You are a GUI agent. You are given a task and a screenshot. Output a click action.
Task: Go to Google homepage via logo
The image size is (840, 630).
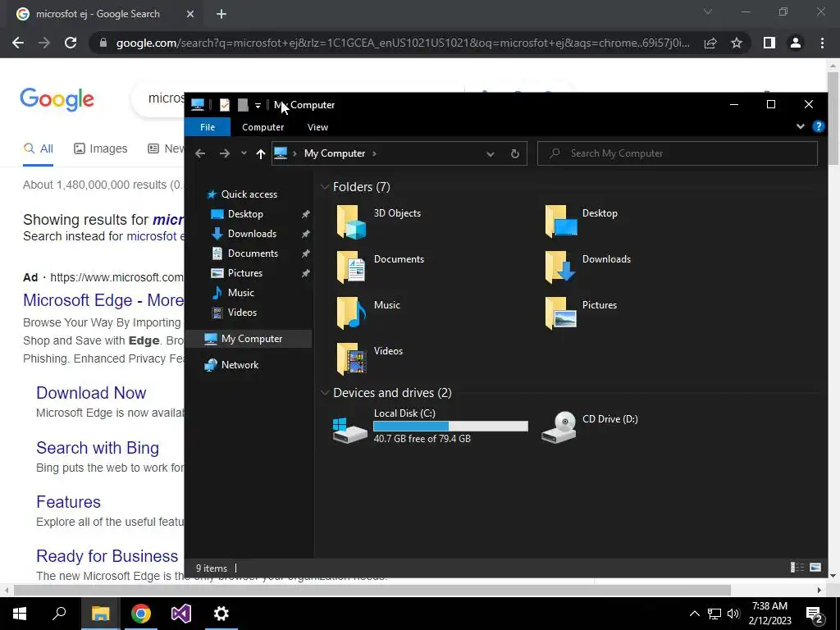pos(57,99)
